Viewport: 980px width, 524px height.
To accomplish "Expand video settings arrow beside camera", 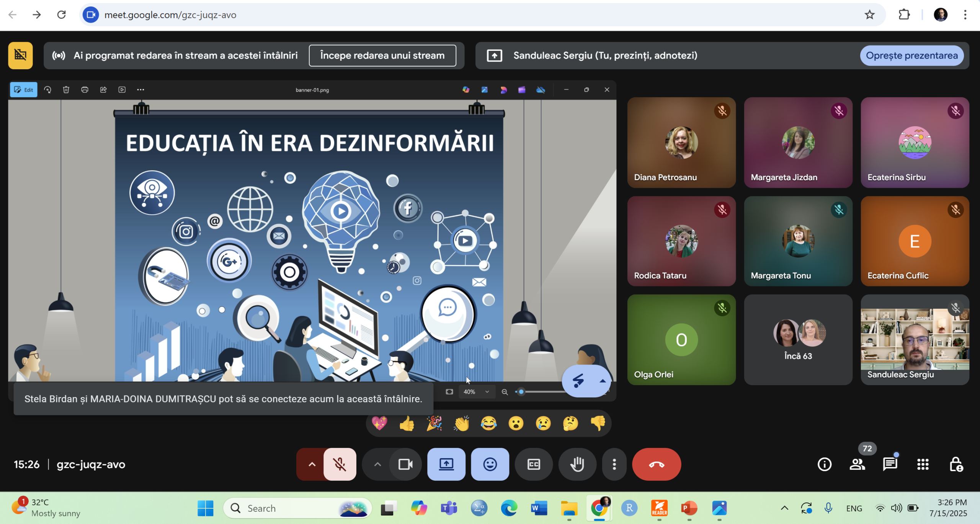I will tap(377, 464).
